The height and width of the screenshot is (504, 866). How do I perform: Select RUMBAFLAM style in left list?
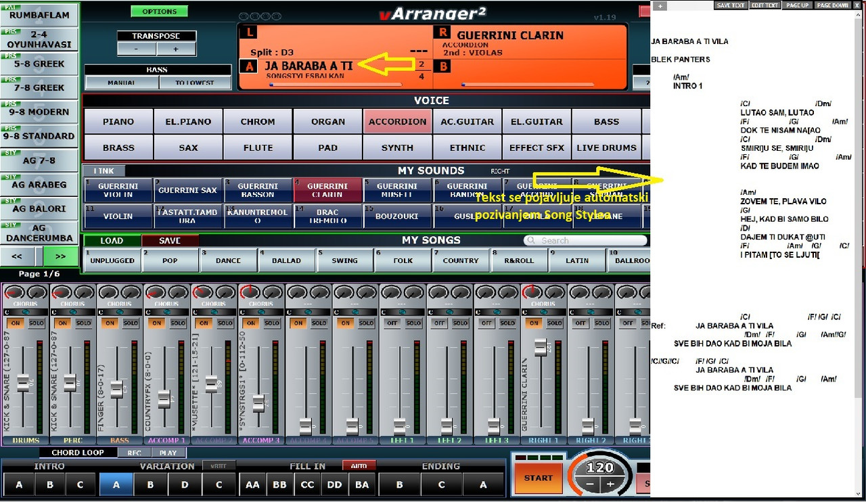(39, 15)
